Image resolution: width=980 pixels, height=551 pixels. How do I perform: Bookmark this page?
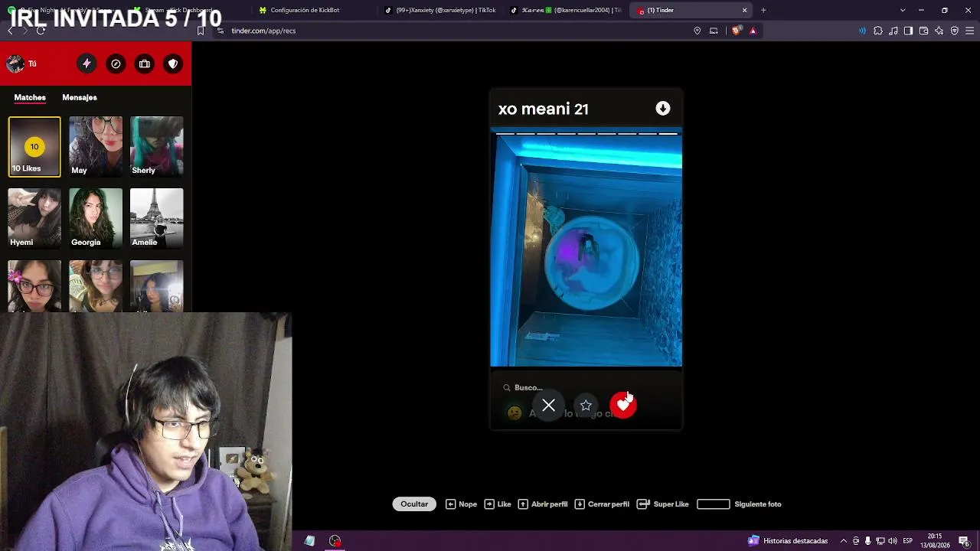pos(201,31)
